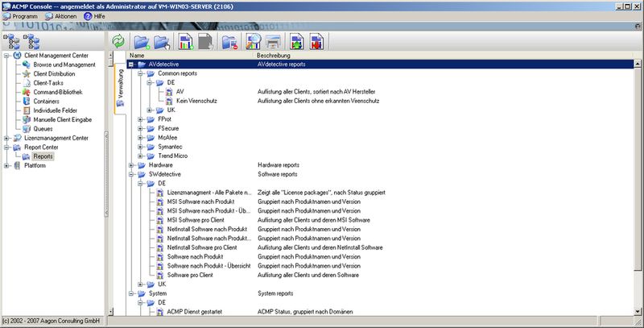The height and width of the screenshot is (328, 644).
Task: Click the delete folder icon with red minus
Action: tap(229, 39)
